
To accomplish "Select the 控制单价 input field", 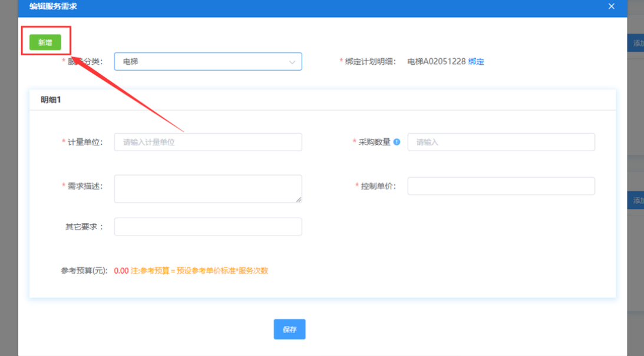I will 501,186.
